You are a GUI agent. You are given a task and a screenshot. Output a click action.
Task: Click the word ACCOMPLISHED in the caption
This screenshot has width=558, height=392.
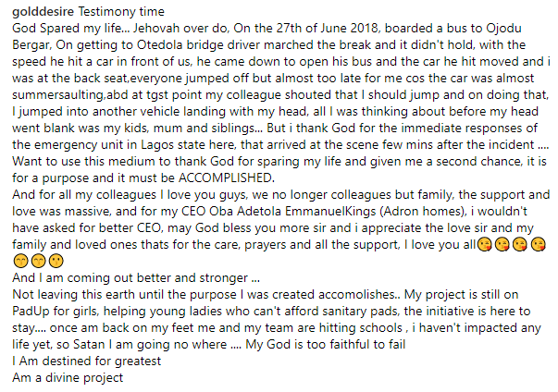click(227, 178)
